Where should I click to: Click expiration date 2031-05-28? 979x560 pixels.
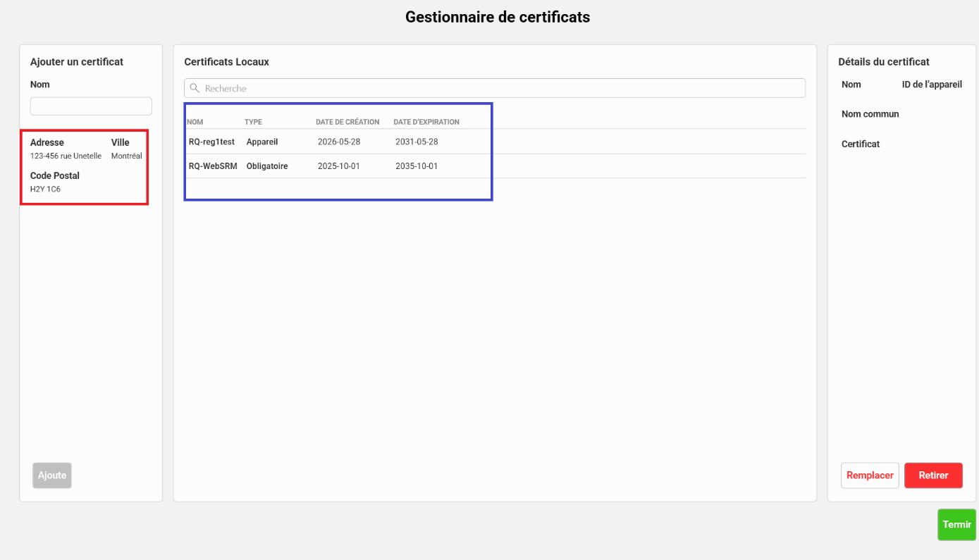(x=417, y=142)
